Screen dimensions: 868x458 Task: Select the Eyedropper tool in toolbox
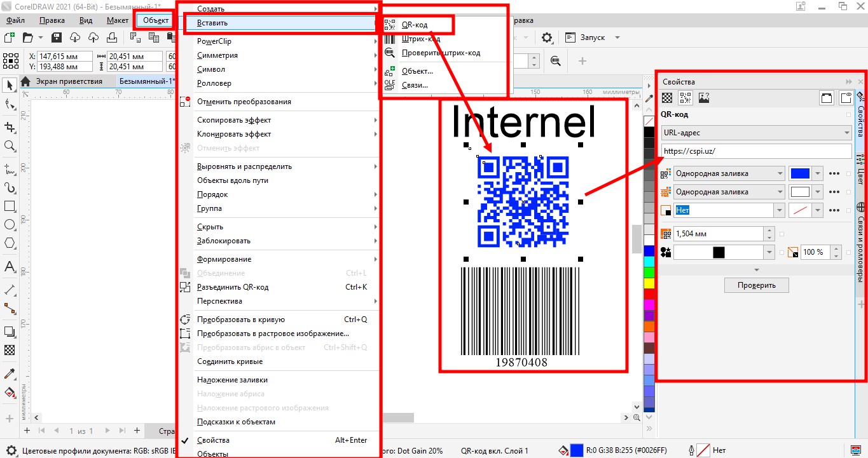(x=10, y=373)
